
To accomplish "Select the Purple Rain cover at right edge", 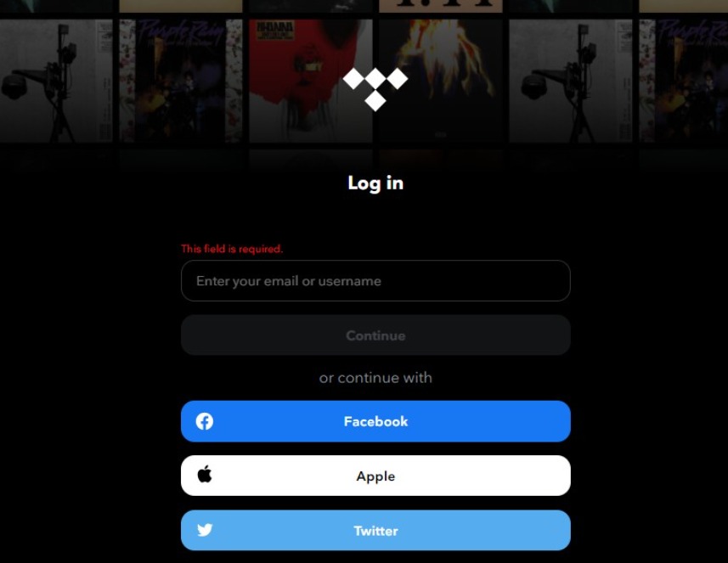I will click(684, 81).
